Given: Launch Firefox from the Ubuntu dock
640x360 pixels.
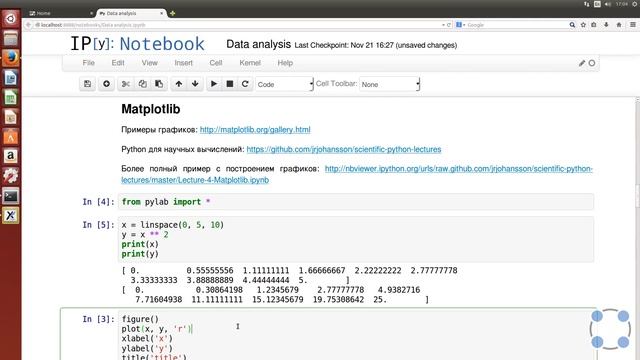Looking at the screenshot, I should [11, 58].
